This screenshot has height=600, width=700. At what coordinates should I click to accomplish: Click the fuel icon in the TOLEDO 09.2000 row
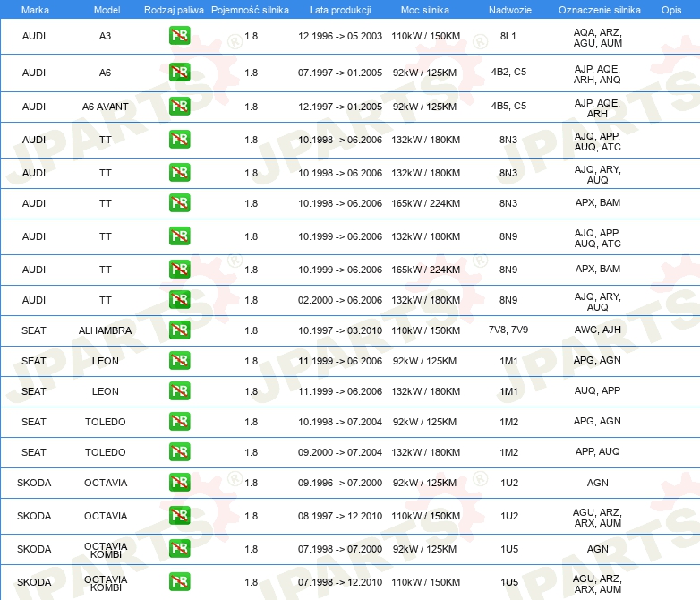point(179,451)
